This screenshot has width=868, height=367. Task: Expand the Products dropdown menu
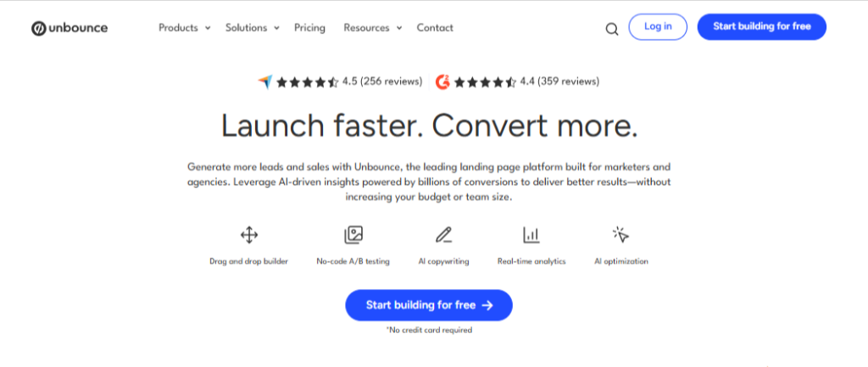pos(184,28)
